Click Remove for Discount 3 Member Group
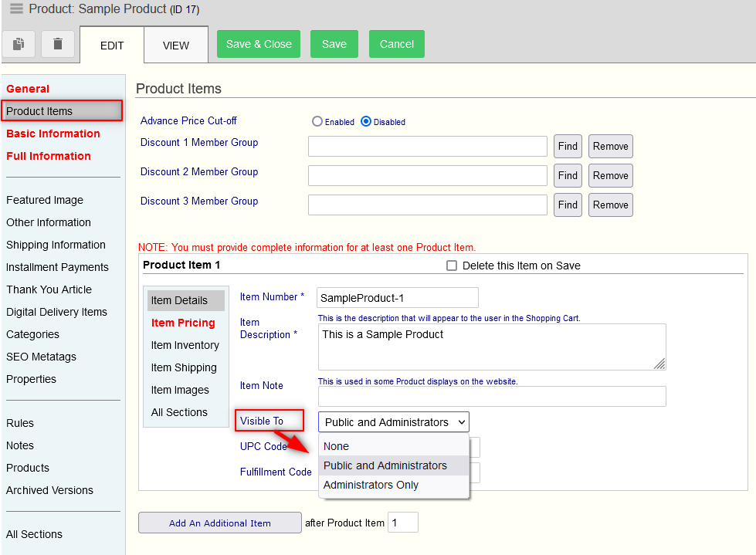The width and height of the screenshot is (756, 555). coord(610,205)
